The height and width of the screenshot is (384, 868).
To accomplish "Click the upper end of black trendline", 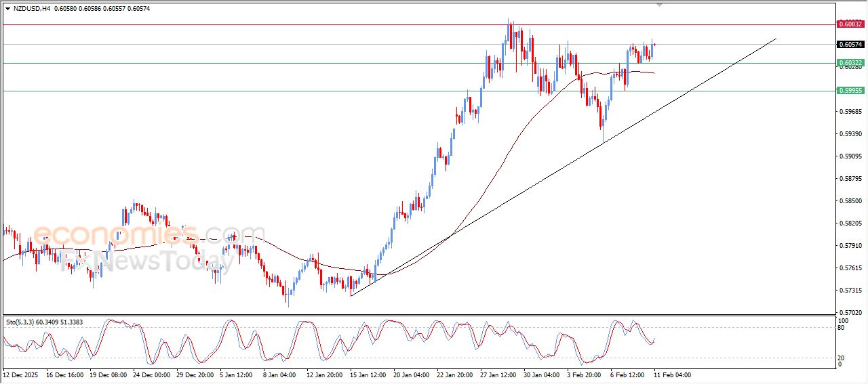I will click(776, 39).
